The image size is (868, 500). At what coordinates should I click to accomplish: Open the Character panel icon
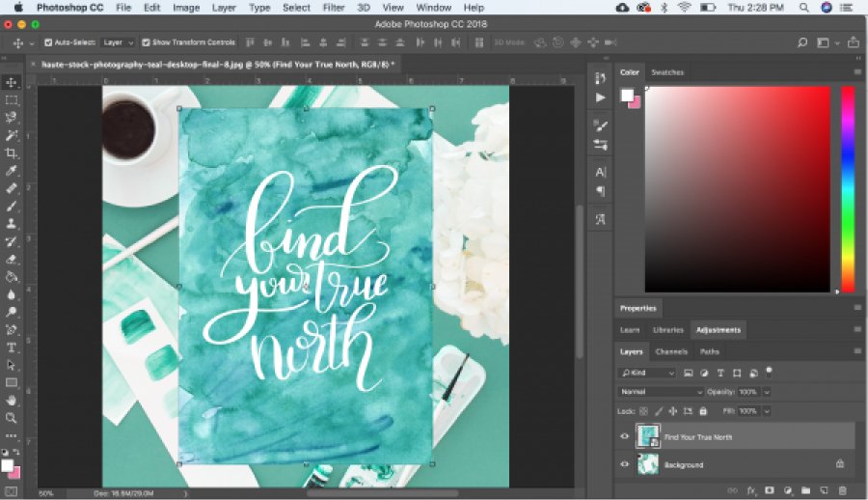click(600, 172)
